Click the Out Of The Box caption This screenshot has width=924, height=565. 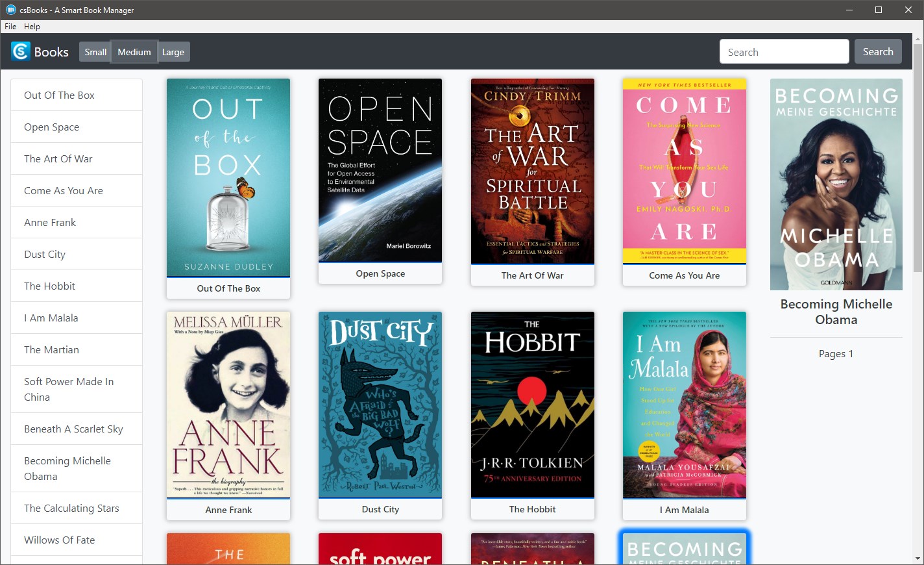pos(228,288)
